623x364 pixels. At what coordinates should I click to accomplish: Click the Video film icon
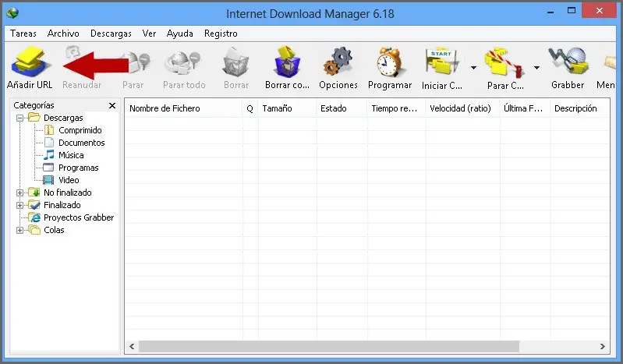pos(48,180)
